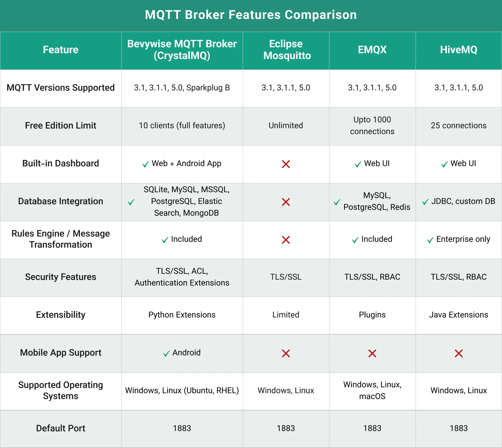
Task: Click the Extensibility row label
Action: (61, 315)
